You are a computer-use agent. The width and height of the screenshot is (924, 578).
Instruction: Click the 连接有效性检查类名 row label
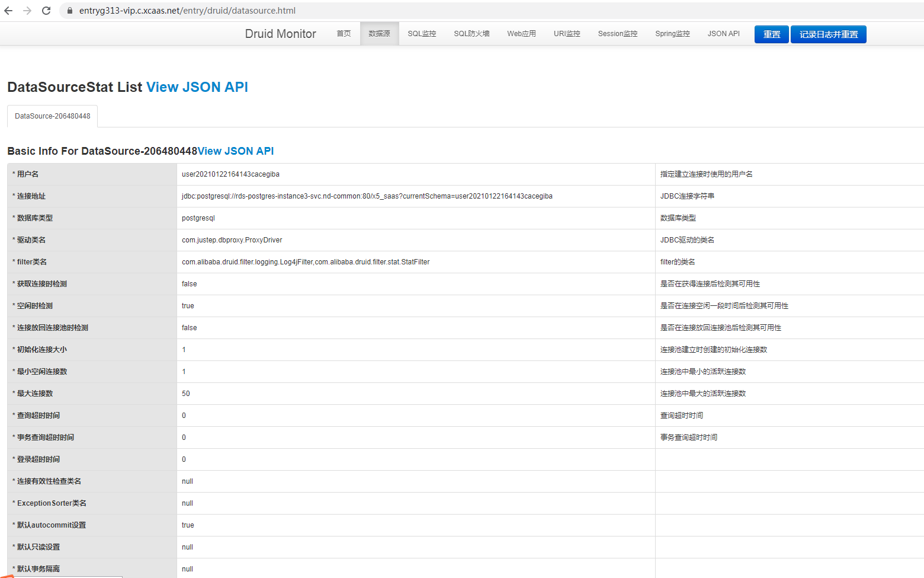[49, 481]
